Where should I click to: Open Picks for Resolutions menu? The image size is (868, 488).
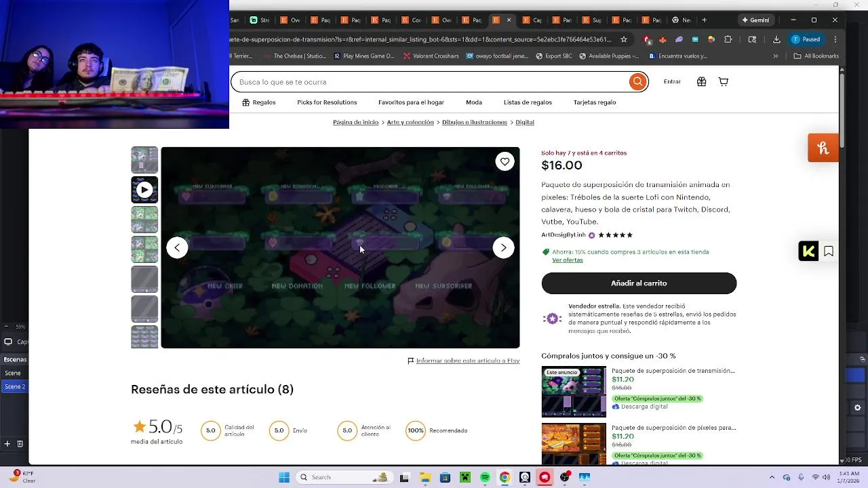(327, 102)
